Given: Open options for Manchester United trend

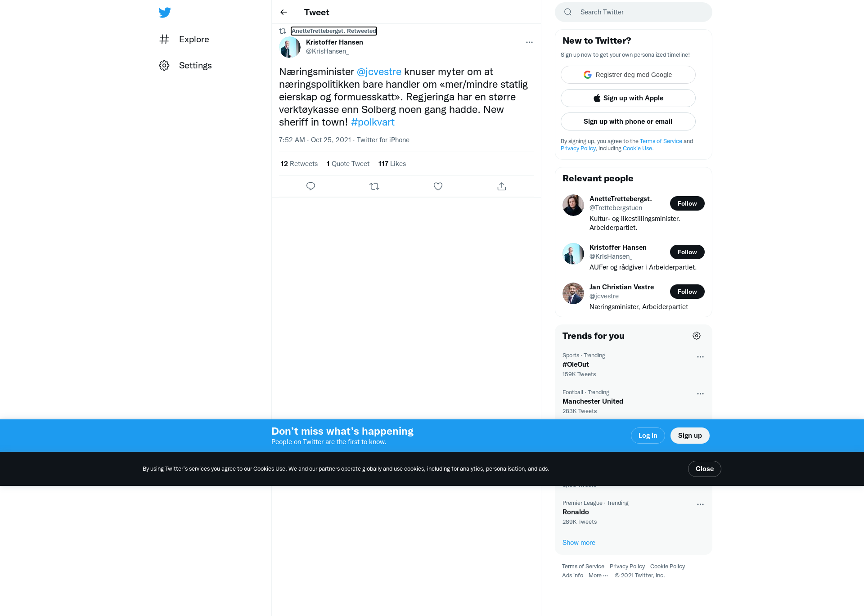Looking at the screenshot, I should (700, 394).
